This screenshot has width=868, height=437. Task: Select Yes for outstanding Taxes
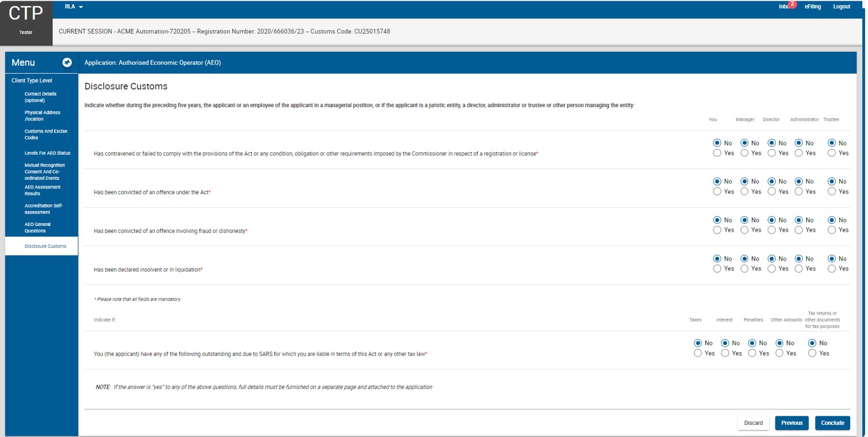(698, 353)
